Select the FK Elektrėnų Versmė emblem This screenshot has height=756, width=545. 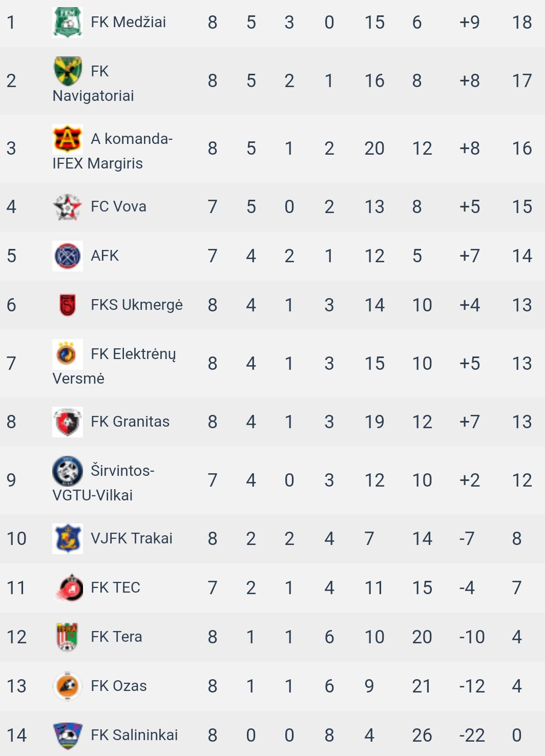(68, 354)
